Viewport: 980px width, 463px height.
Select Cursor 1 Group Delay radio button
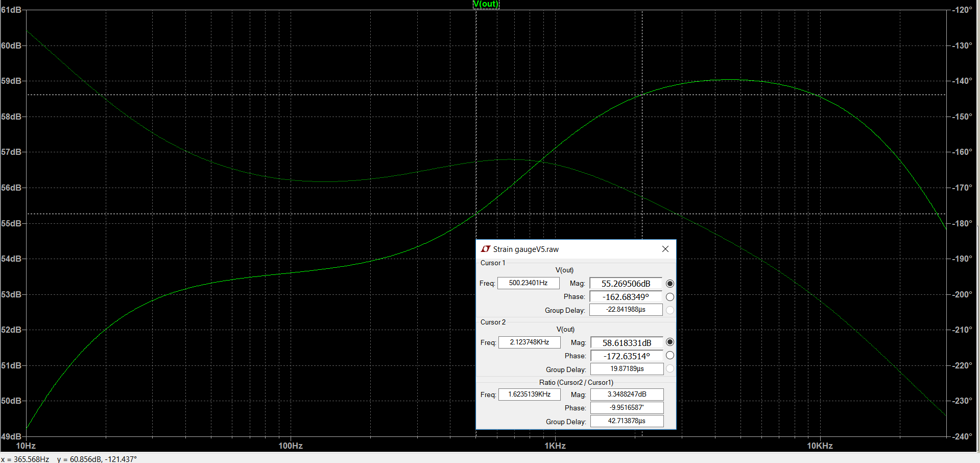[670, 310]
